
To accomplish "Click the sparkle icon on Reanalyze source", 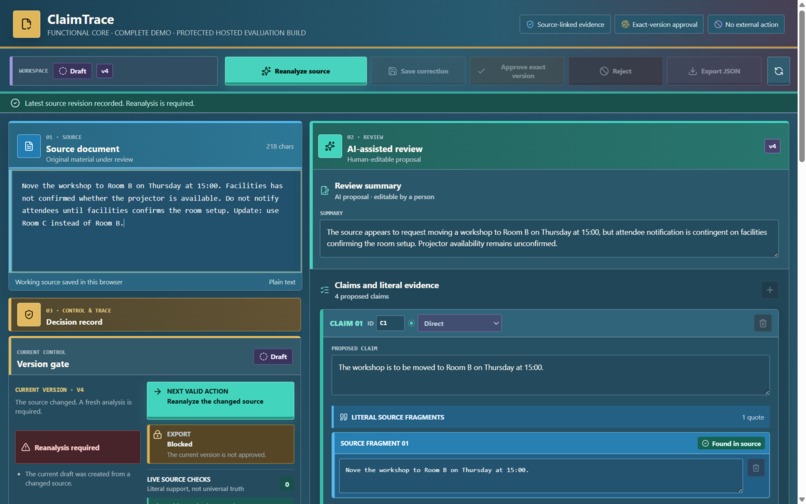I will (x=266, y=71).
